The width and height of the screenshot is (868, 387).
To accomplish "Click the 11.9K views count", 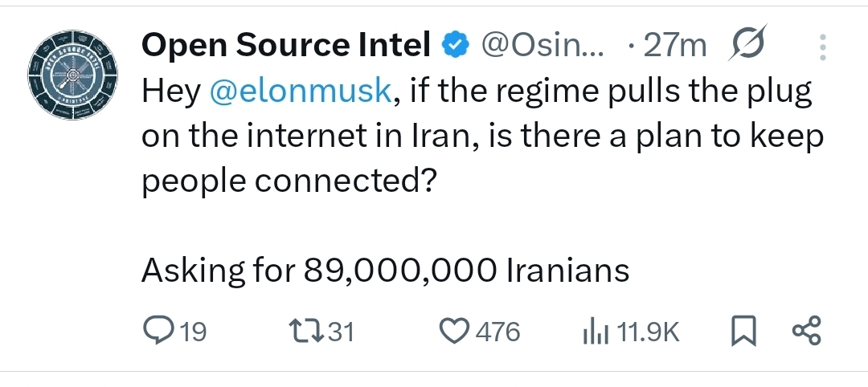I will 648,332.
